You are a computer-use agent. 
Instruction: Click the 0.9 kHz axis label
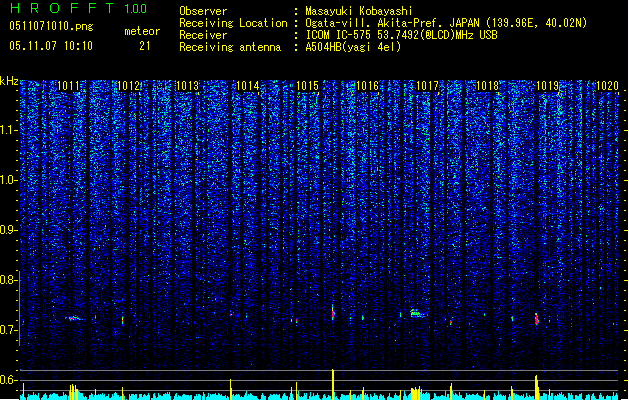(9, 230)
